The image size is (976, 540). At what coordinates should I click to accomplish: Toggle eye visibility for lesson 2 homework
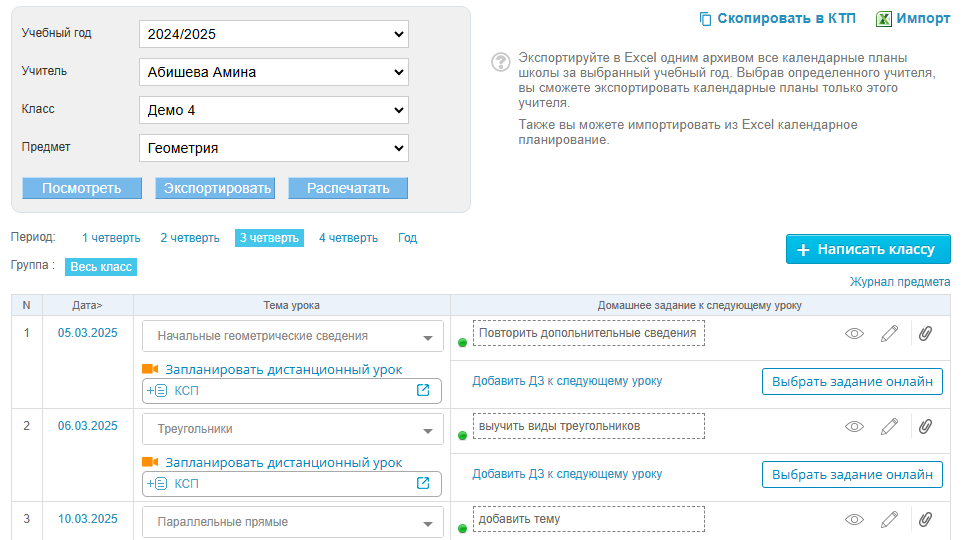854,427
